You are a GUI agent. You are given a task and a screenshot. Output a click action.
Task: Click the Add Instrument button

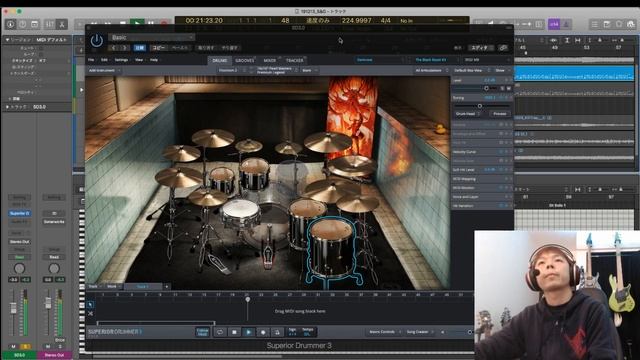tap(104, 71)
